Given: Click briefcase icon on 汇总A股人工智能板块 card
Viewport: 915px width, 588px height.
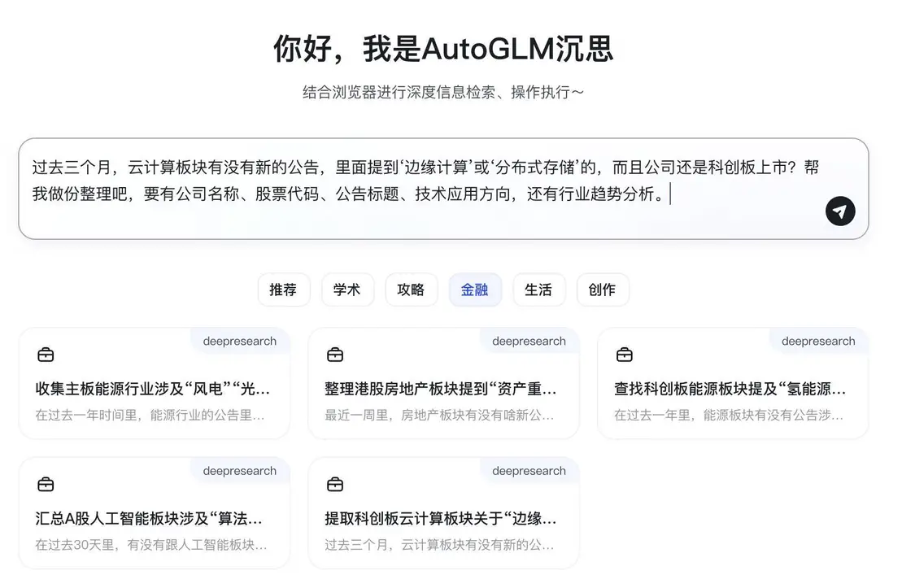Looking at the screenshot, I should click(46, 484).
